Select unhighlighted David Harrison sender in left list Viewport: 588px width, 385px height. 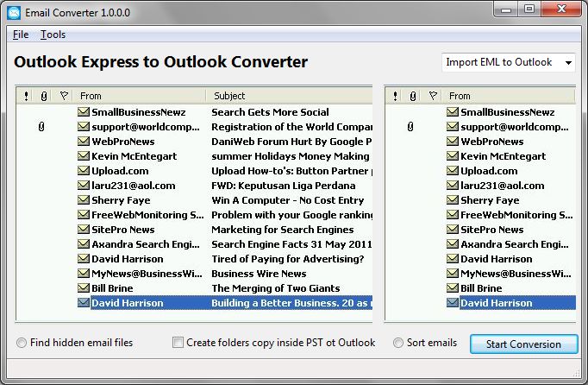pos(128,259)
